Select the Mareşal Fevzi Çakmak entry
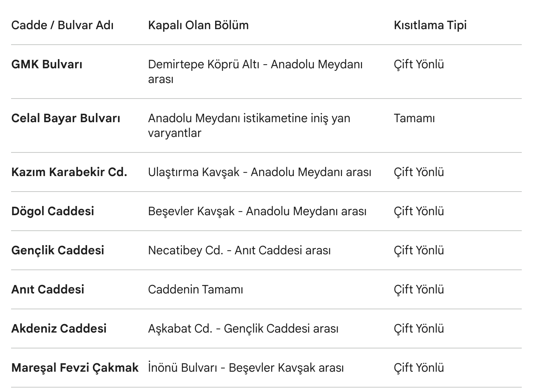The height and width of the screenshot is (392, 538). coord(75,368)
